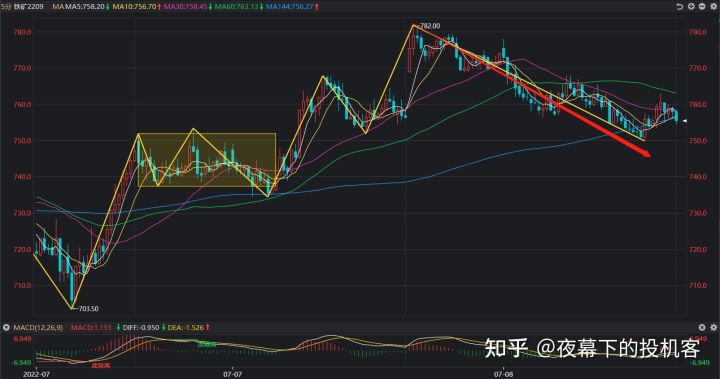Click DEA:-1.526 value text
Viewport: 720px width, 379px height.
click(x=185, y=328)
